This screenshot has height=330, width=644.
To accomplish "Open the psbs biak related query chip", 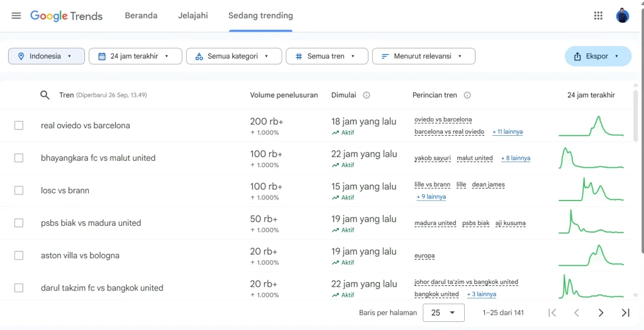I will 475,223.
